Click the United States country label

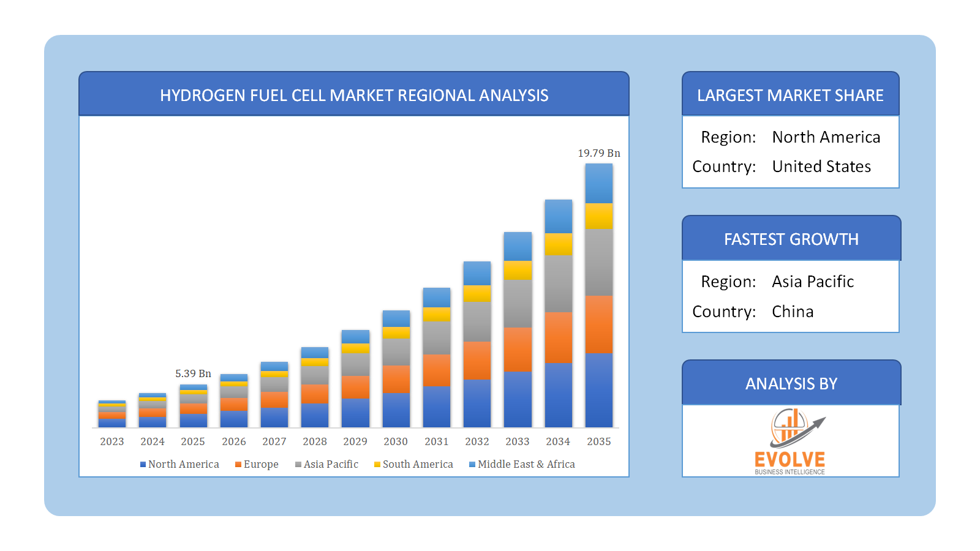click(x=822, y=167)
